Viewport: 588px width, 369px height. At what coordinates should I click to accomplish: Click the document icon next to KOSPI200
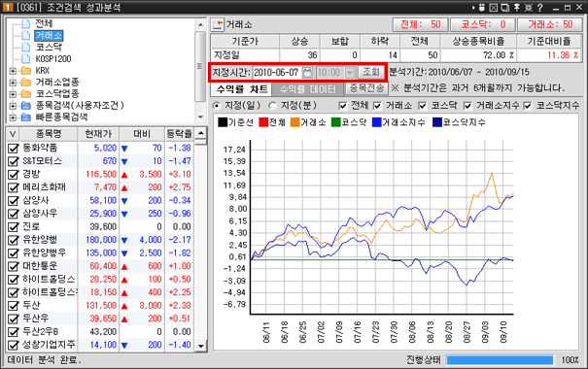pyautogui.click(x=26, y=59)
